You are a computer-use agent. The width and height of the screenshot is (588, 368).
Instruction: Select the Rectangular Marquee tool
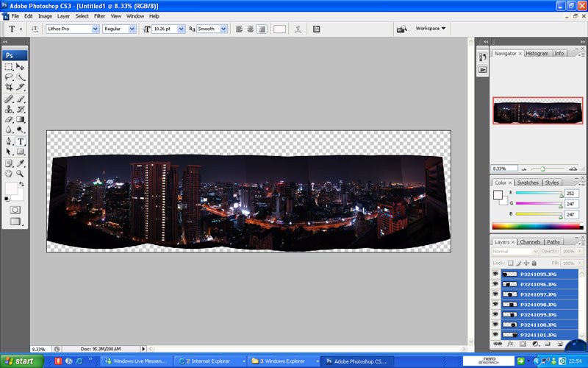click(x=9, y=67)
